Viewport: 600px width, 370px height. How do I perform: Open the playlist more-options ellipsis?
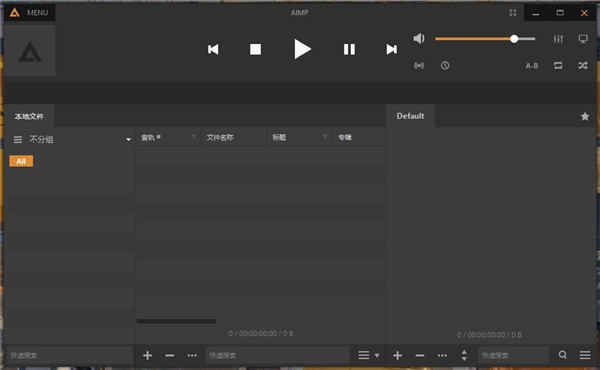click(442, 355)
